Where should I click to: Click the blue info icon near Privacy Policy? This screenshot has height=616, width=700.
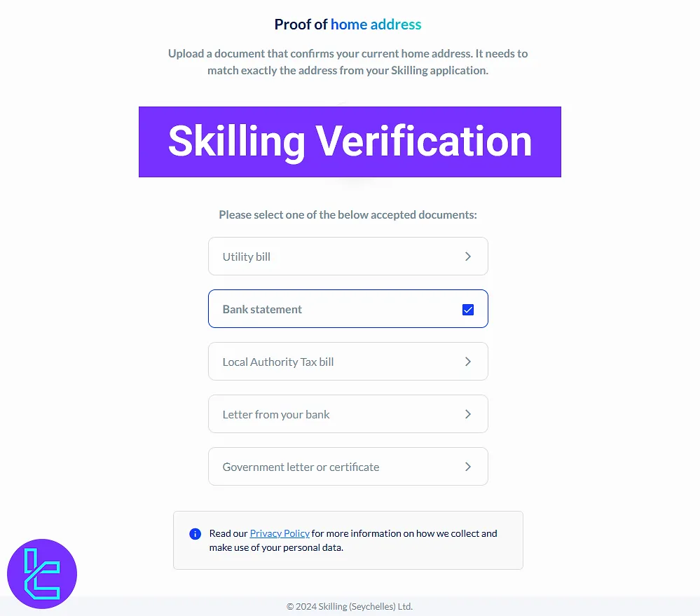point(195,533)
